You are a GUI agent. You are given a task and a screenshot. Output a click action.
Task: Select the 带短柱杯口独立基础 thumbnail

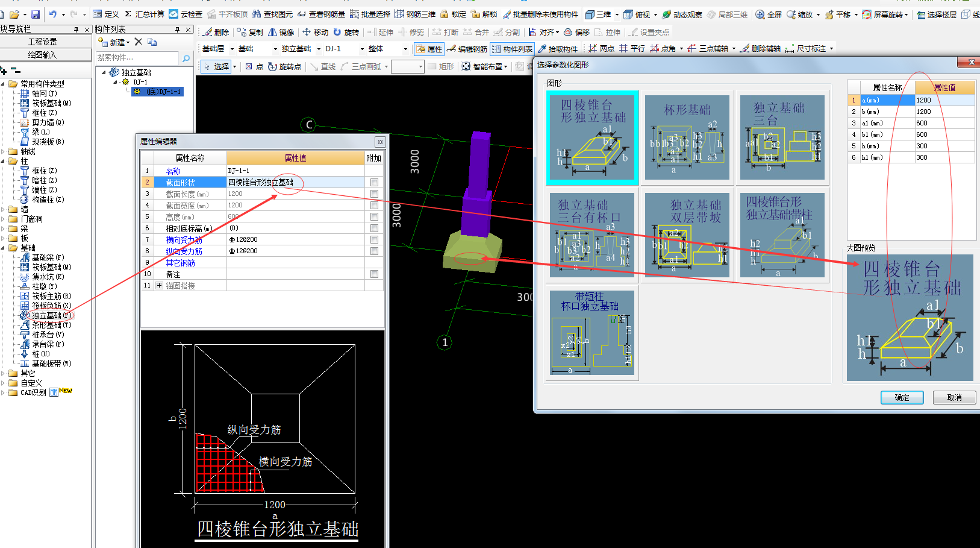592,333
